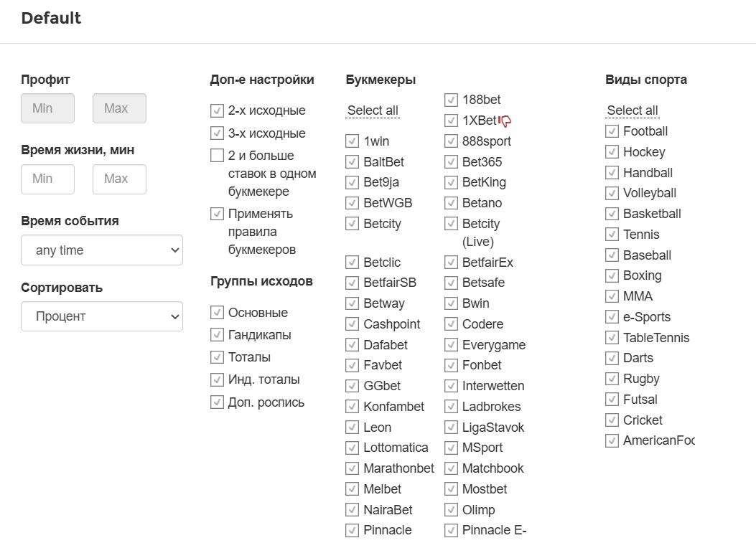Toggle the e-Sports checkbox

tap(612, 317)
